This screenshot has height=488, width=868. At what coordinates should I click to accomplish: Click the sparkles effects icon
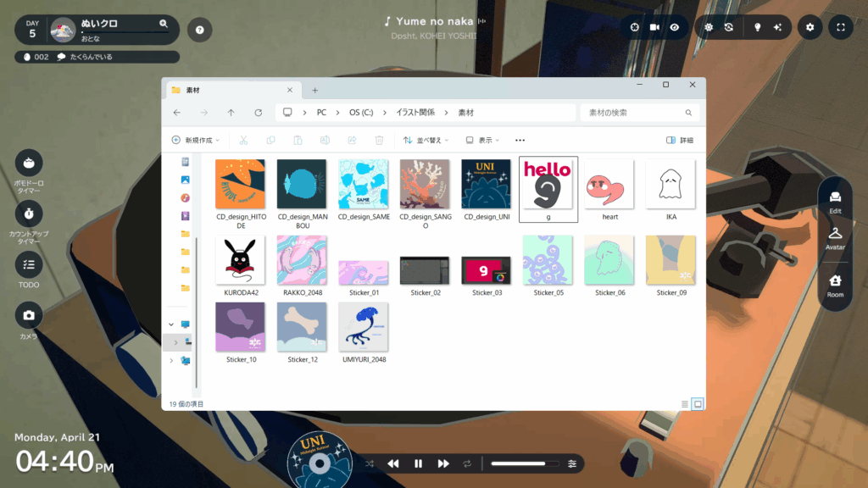click(779, 27)
